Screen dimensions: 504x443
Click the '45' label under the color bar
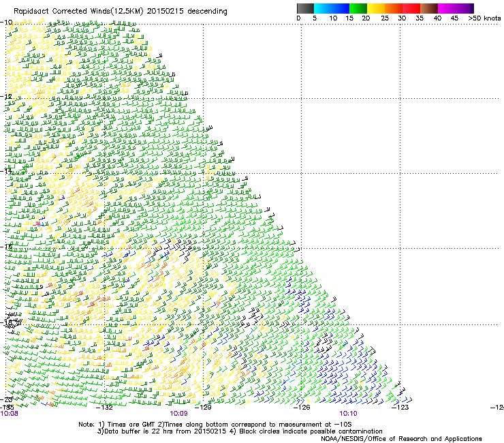coord(454,18)
